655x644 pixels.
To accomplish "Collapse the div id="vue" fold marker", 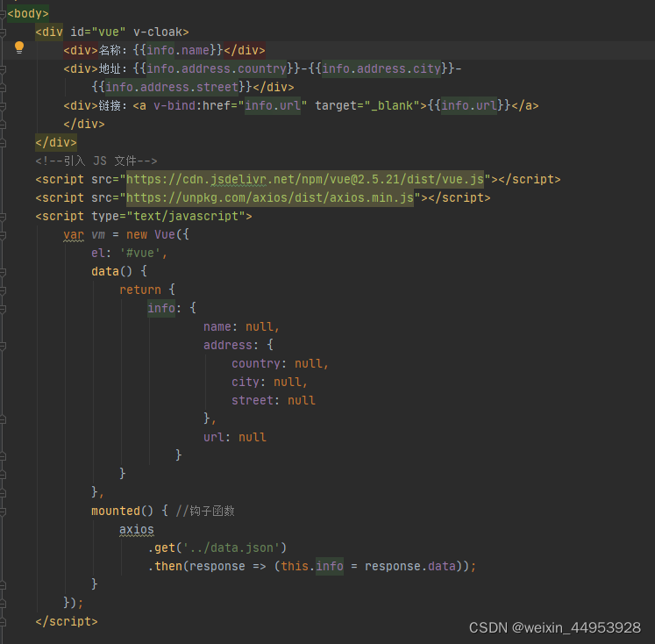I will tap(2, 32).
